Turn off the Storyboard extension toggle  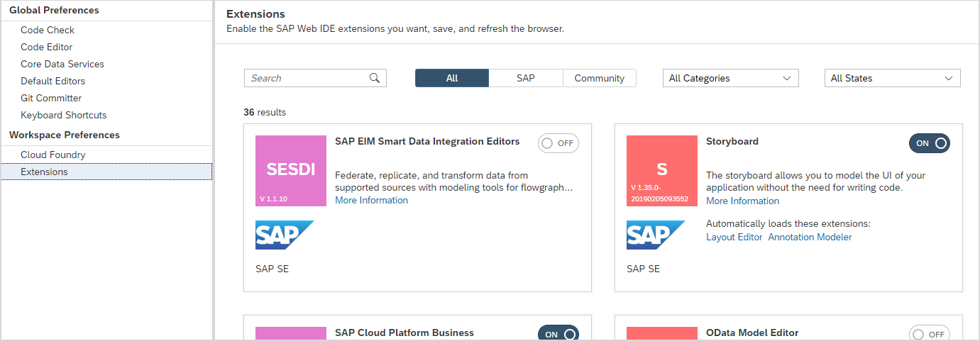930,143
